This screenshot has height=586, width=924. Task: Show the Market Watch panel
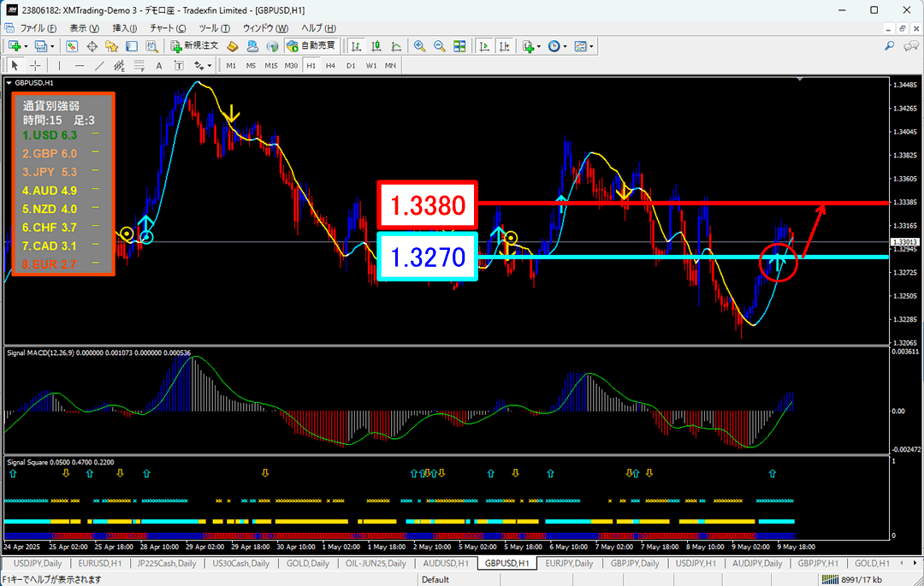(72, 46)
